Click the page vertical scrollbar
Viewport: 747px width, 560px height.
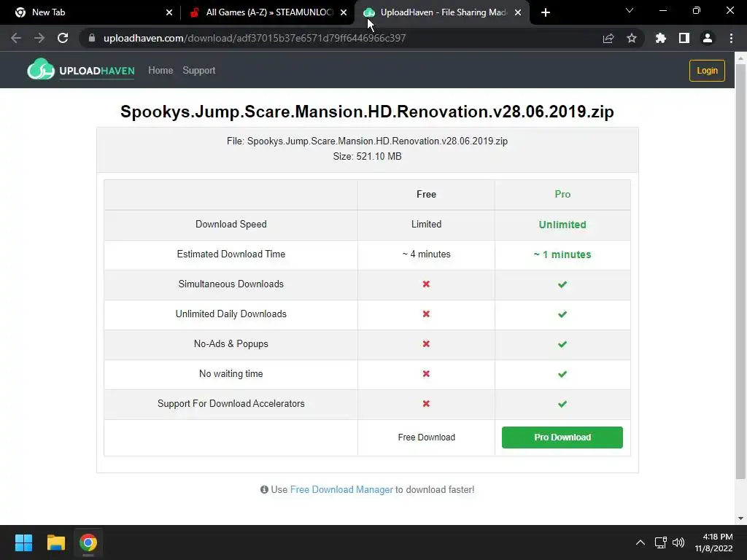740,271
